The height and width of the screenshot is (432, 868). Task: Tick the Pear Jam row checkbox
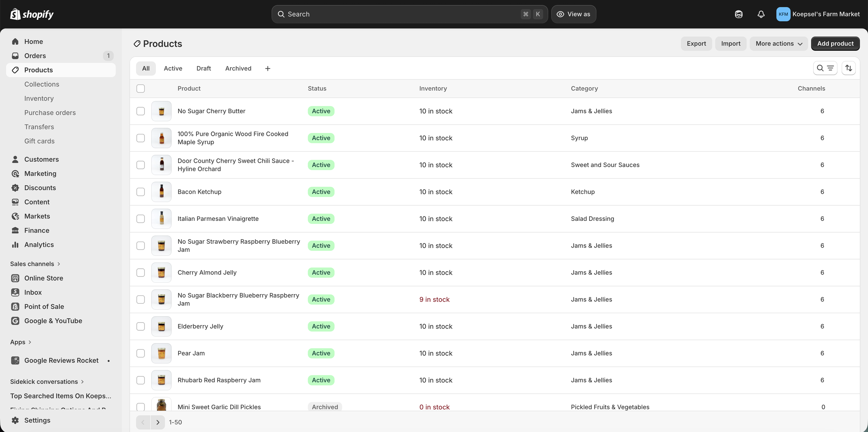tap(141, 353)
